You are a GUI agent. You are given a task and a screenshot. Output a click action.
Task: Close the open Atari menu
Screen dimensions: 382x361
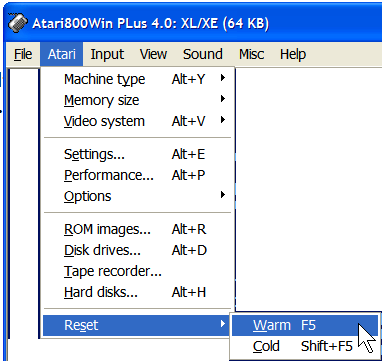[61, 54]
